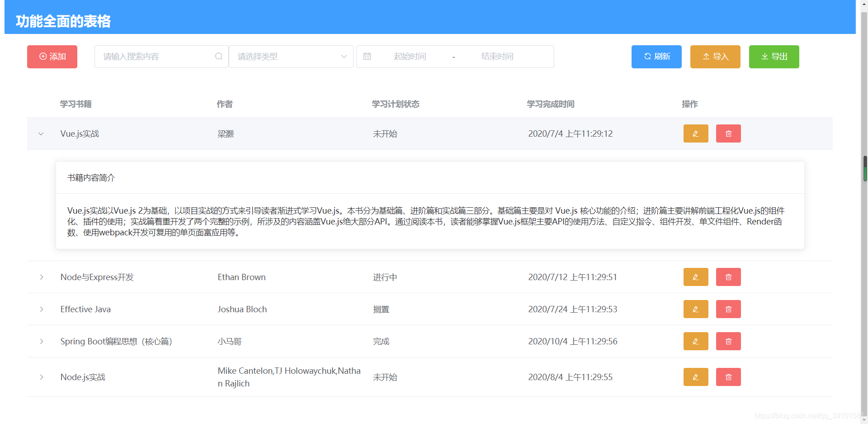
Task: Edit the Node.js实战 entry
Action: pos(696,377)
